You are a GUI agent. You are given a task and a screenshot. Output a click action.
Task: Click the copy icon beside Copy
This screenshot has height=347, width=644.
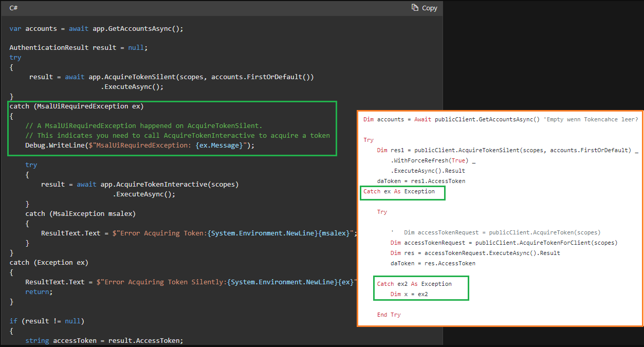[x=415, y=8]
